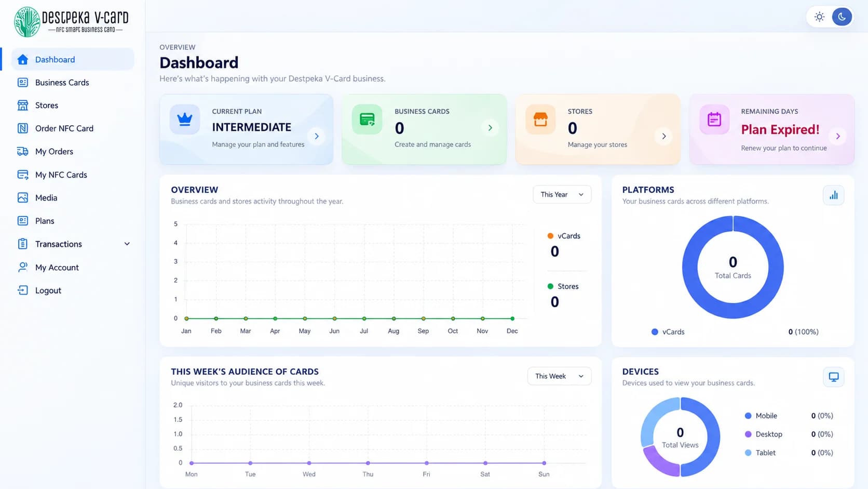This screenshot has height=489, width=868.
Task: Click the Transactions clipboard icon
Action: tap(22, 244)
